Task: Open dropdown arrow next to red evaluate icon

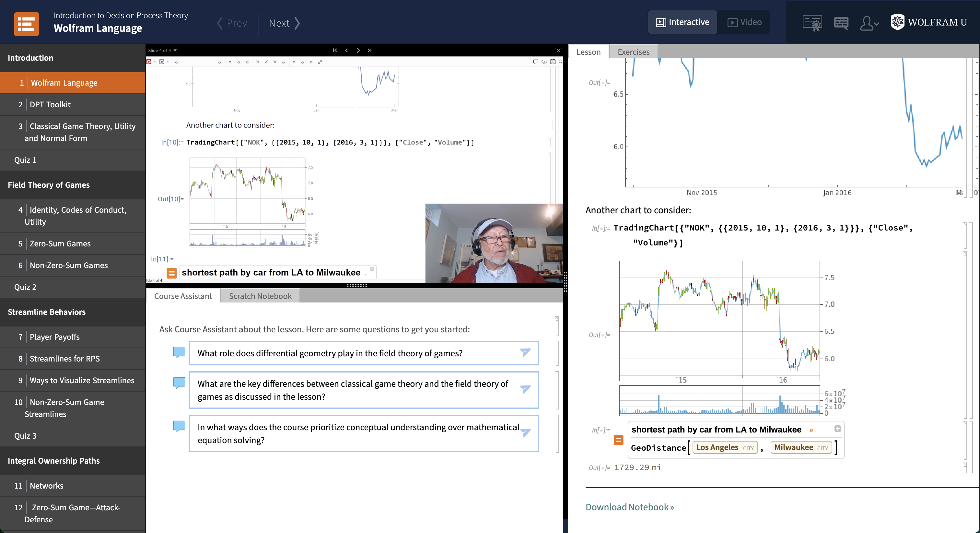Action: click(x=155, y=62)
